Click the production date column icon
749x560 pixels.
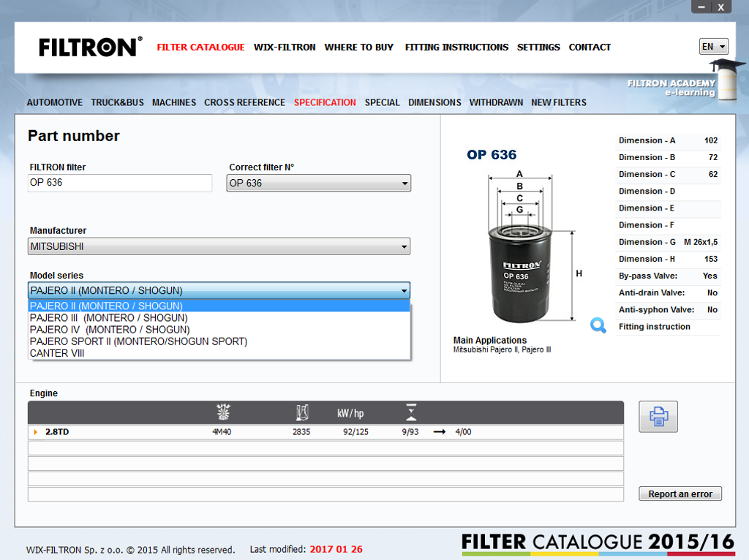411,413
